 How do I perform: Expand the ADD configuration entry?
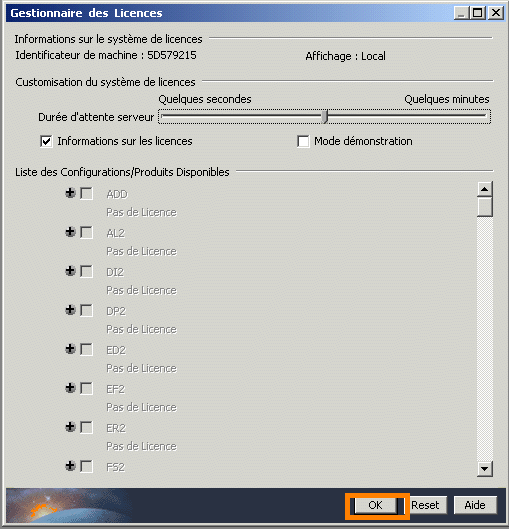(x=70, y=193)
